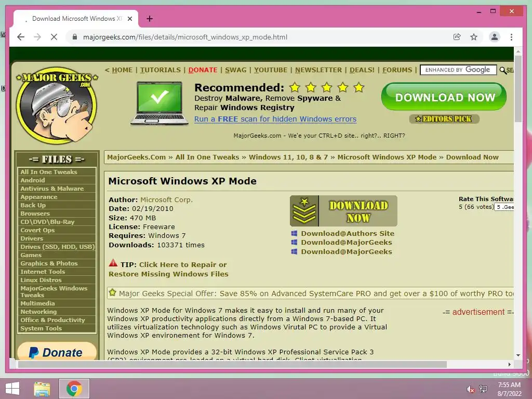View site lock security info
This screenshot has height=399, width=532.
pos(75,37)
